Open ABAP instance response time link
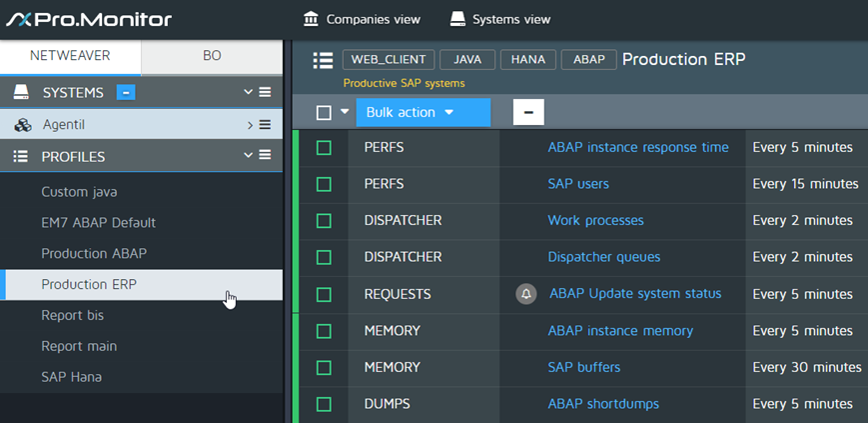This screenshot has width=868, height=423. point(638,147)
